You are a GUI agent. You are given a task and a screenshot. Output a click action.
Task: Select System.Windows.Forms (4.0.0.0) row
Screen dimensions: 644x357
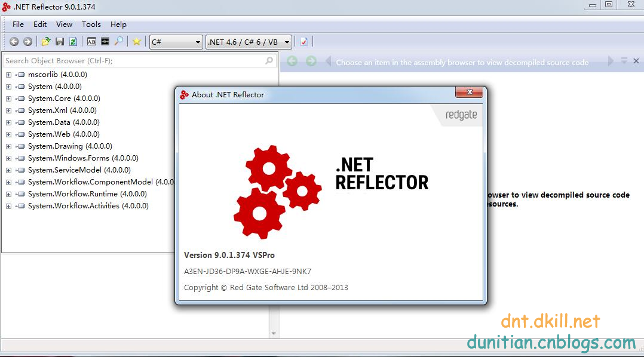(x=83, y=158)
